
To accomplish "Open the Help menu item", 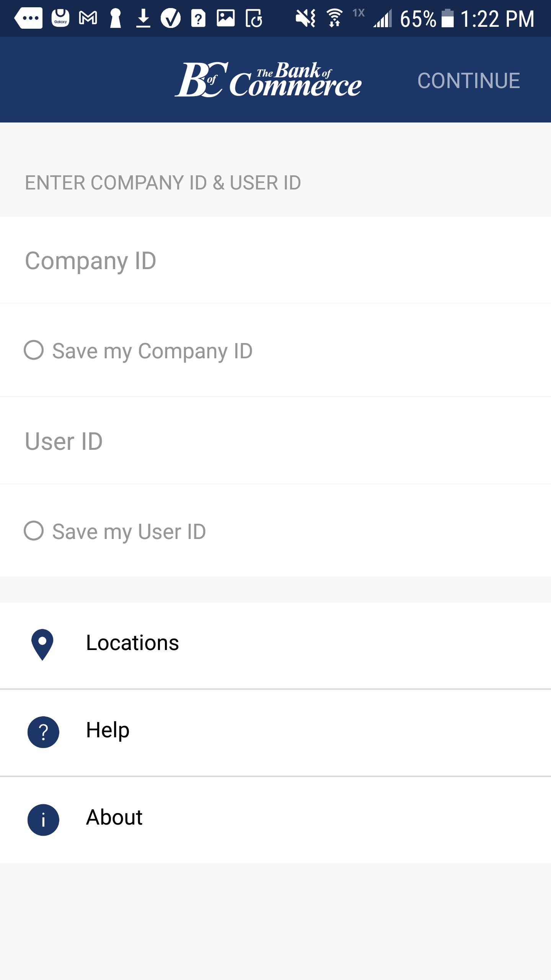I will tap(108, 730).
